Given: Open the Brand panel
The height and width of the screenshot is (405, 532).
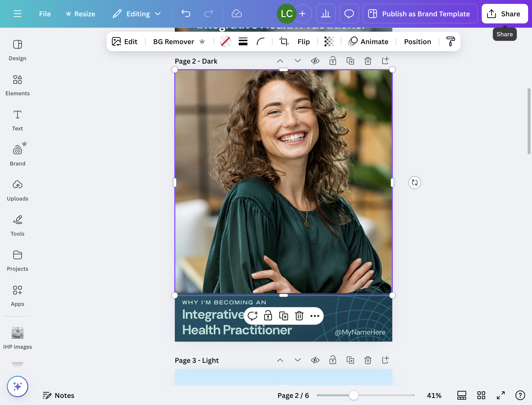Looking at the screenshot, I should tap(18, 155).
